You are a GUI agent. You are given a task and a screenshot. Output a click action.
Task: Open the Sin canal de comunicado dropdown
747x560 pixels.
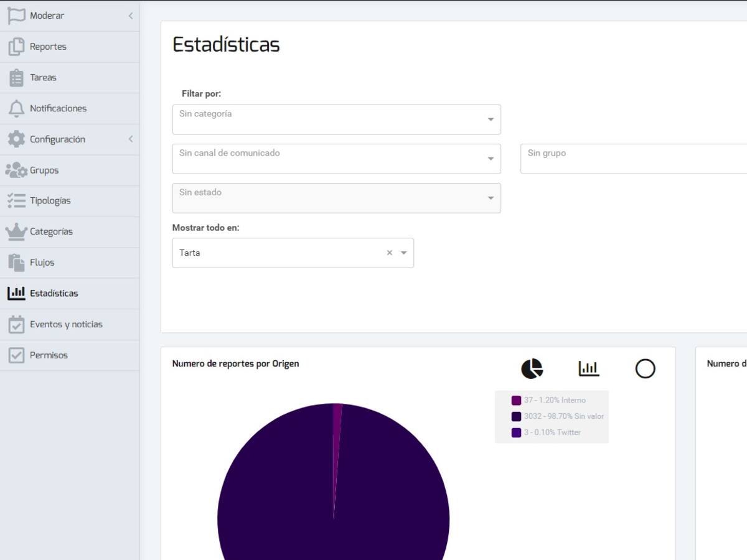[x=336, y=159]
